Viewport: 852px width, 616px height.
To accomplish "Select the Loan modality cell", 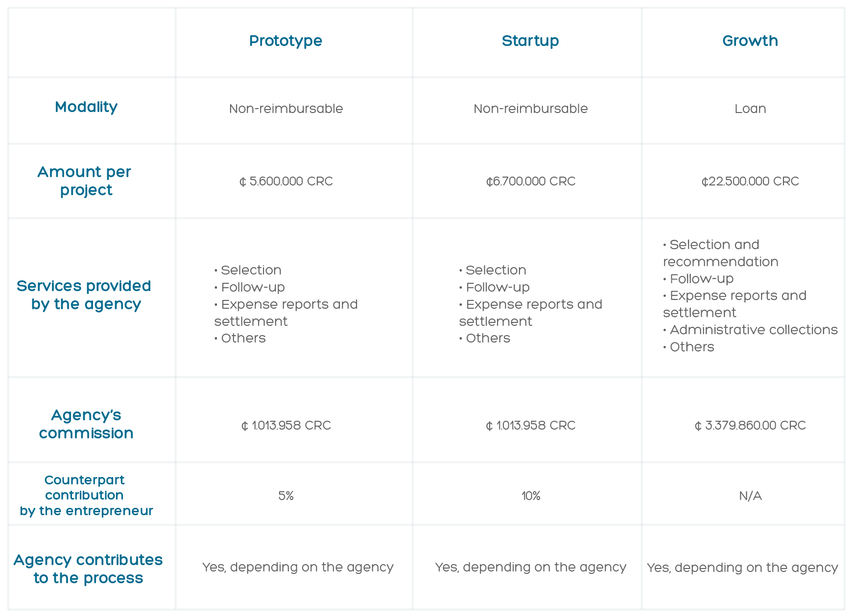I will 750,109.
